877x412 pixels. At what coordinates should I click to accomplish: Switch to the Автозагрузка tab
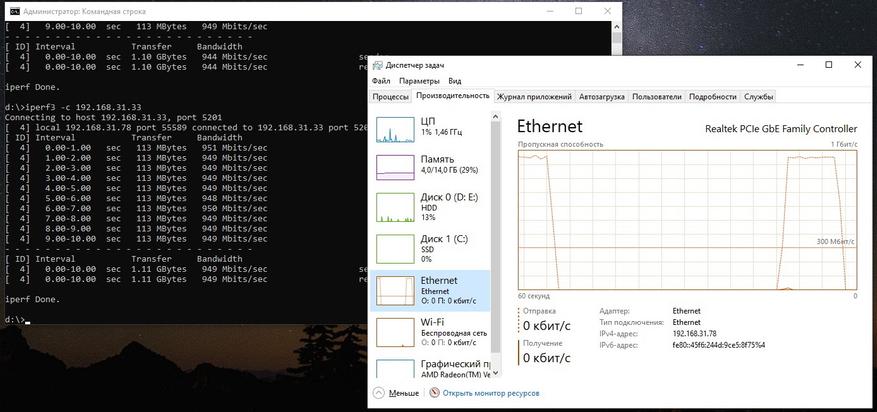pos(602,97)
